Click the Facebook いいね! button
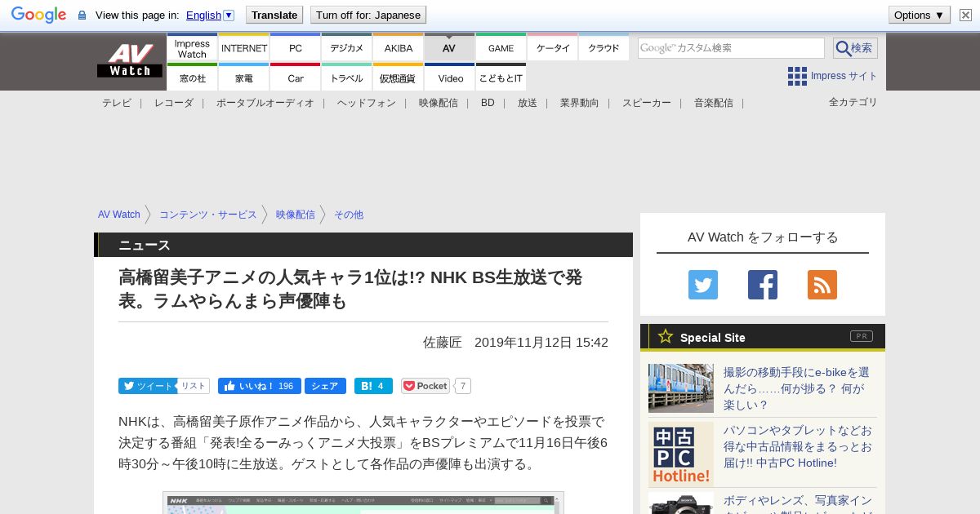Screen dimensions: 980x514 (x=260, y=386)
